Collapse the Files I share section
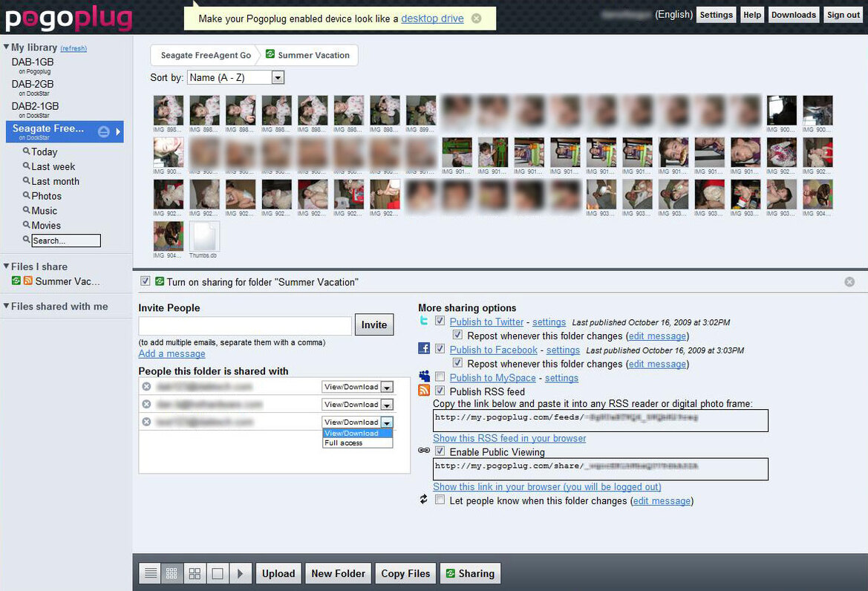 (x=6, y=266)
